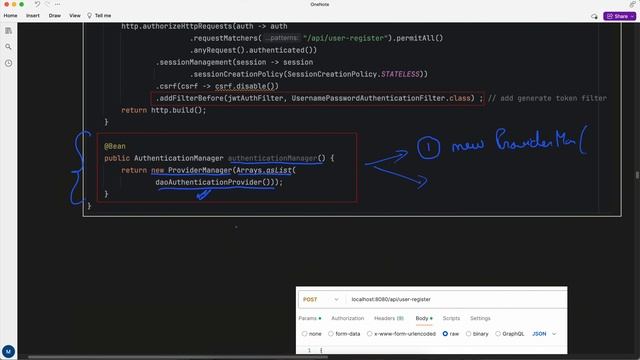The image size is (640, 360).
Task: Click the .sessionManagement(session -> session line
Action: coord(234,62)
